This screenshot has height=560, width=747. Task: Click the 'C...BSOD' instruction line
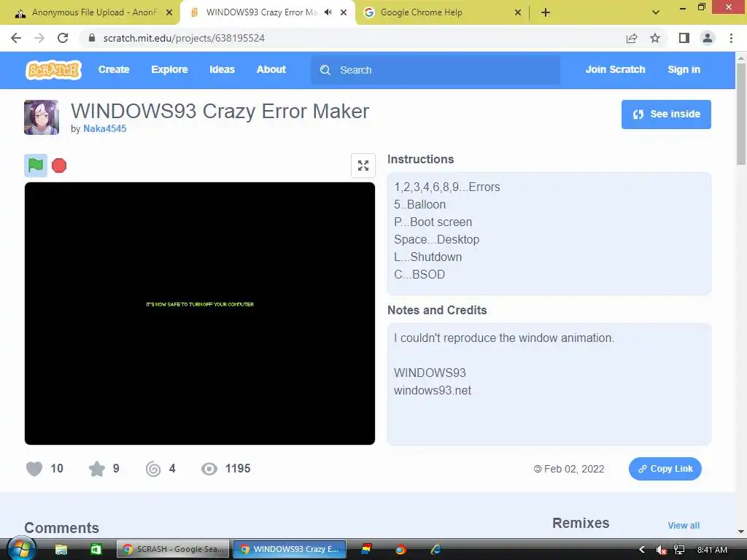coord(419,275)
